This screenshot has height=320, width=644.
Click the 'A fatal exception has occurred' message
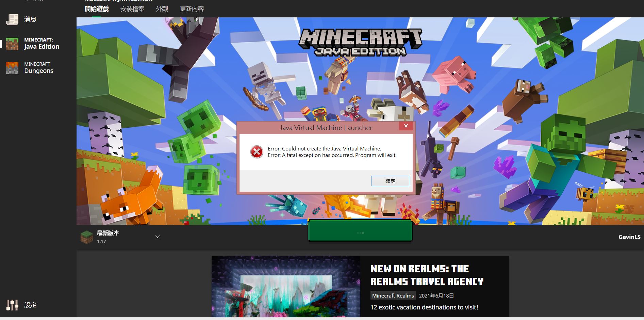click(332, 155)
